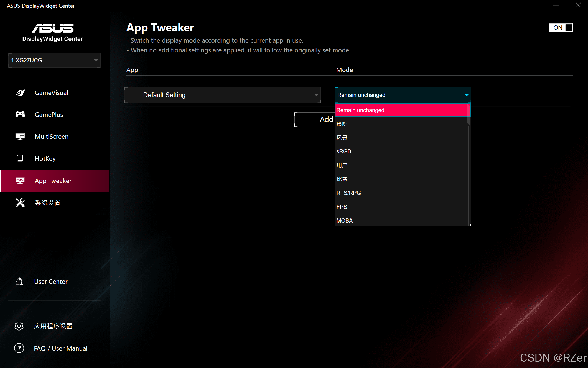Collapse the Remain unchanged mode dropdown
Image resolution: width=588 pixels, height=368 pixels.
(x=403, y=95)
